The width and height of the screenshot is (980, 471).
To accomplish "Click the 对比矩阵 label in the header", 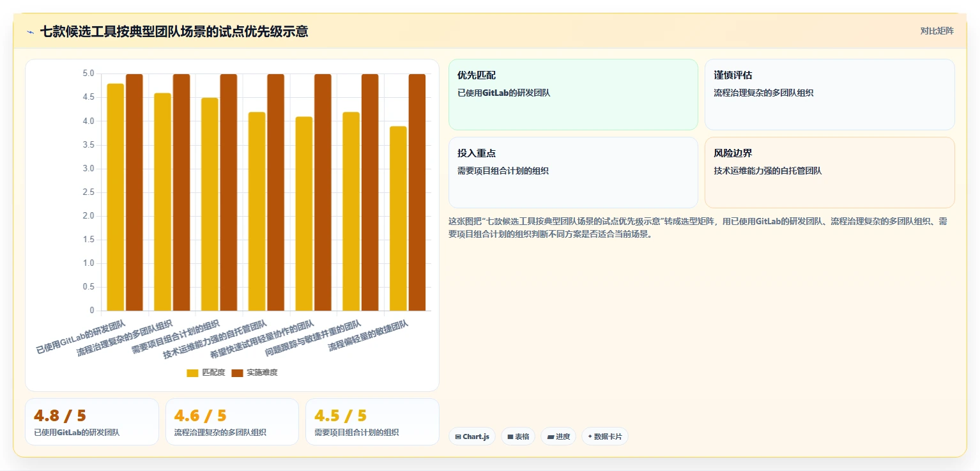I will coord(937,31).
